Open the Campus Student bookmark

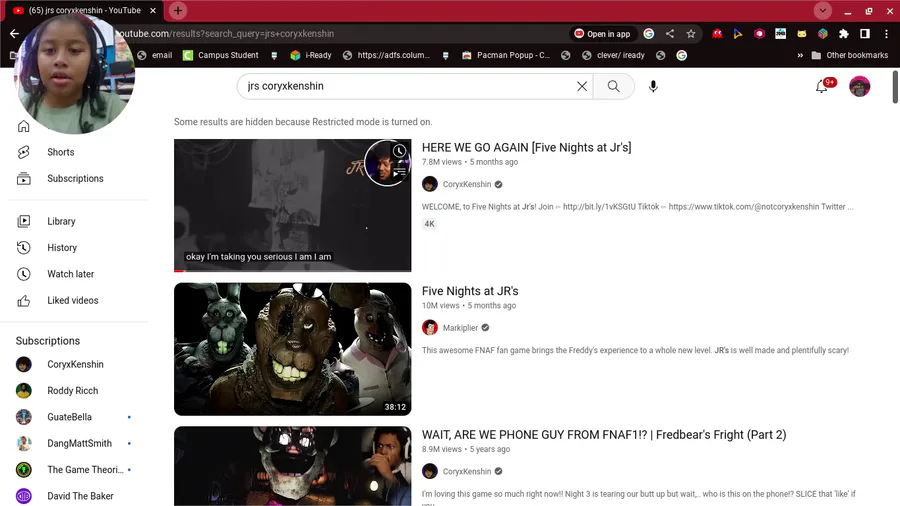221,56
